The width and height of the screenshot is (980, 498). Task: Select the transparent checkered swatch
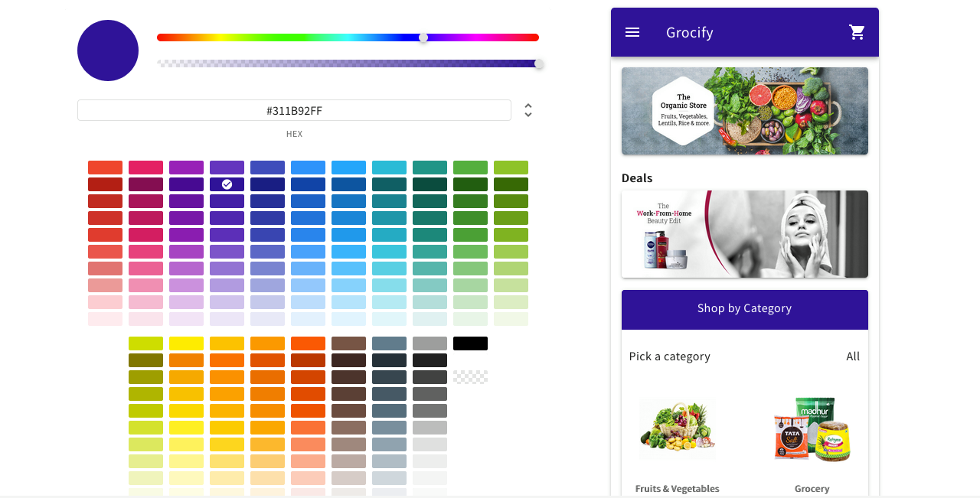[x=470, y=376]
